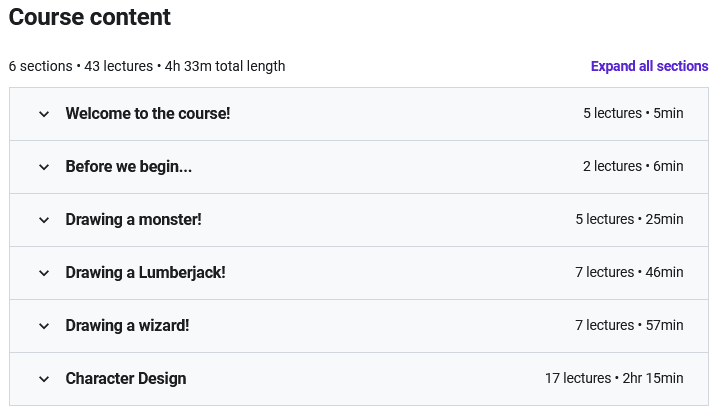Click the 2 lectures • 6min label
717x414 pixels.
click(633, 167)
